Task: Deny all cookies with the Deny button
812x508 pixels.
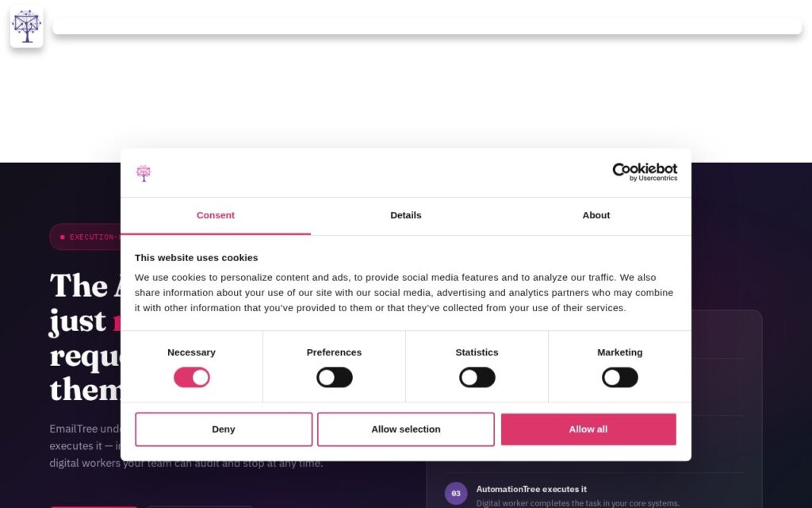Action: click(224, 429)
